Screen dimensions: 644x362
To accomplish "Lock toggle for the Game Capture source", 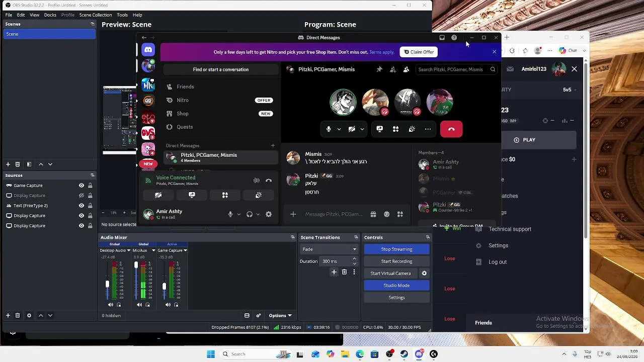I will [90, 186].
